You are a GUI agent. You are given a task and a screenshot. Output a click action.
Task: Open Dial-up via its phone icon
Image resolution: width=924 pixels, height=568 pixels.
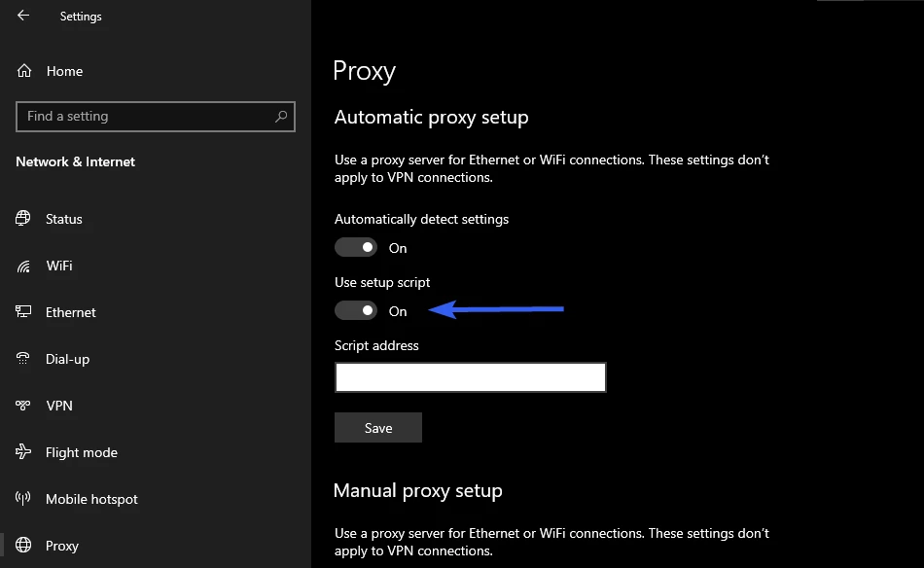click(x=24, y=359)
